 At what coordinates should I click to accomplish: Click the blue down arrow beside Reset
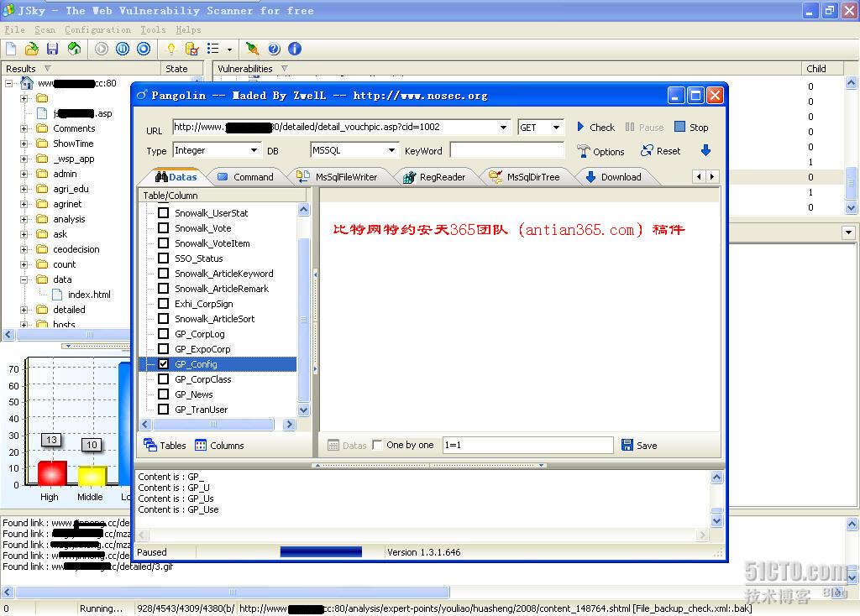(x=705, y=150)
